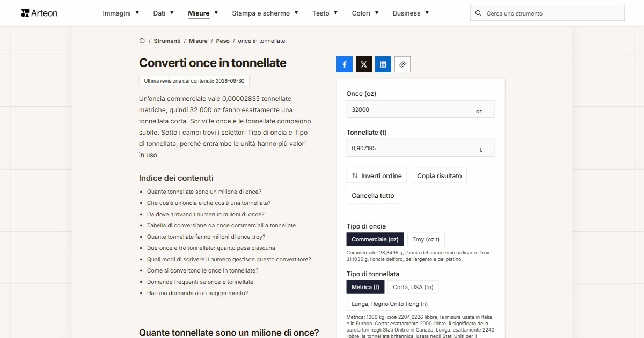Click 'Indice dei contenuti' heading
Screen dimensions: 644x338
[x=176, y=178]
